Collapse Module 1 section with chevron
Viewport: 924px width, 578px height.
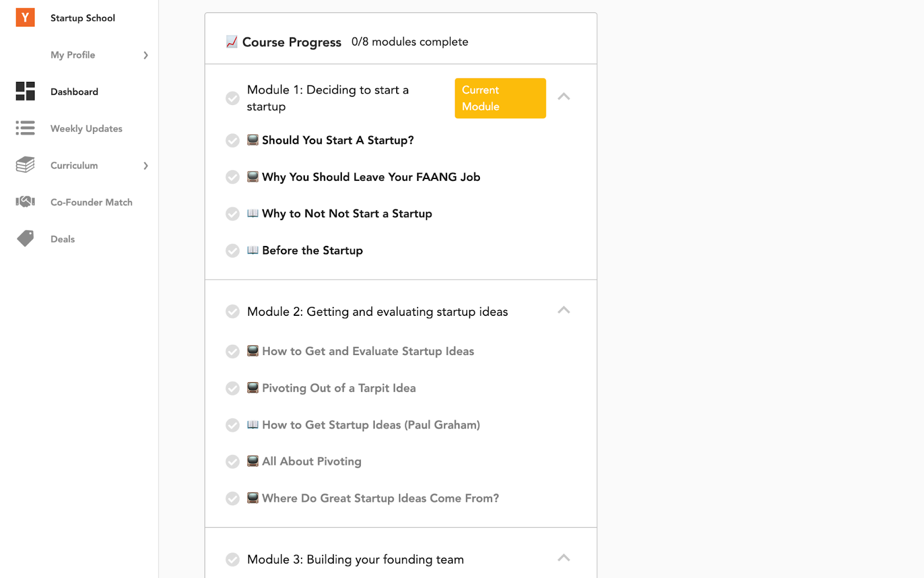(x=564, y=97)
